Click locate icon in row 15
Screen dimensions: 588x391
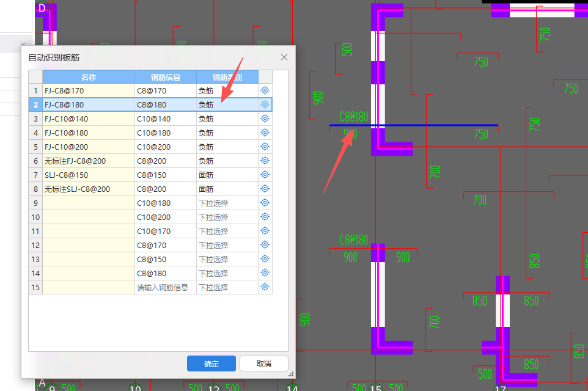point(265,287)
